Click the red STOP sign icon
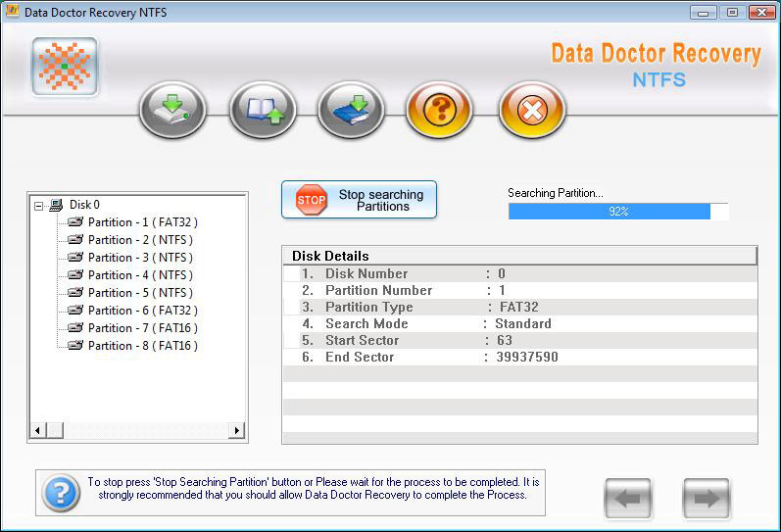 [312, 200]
